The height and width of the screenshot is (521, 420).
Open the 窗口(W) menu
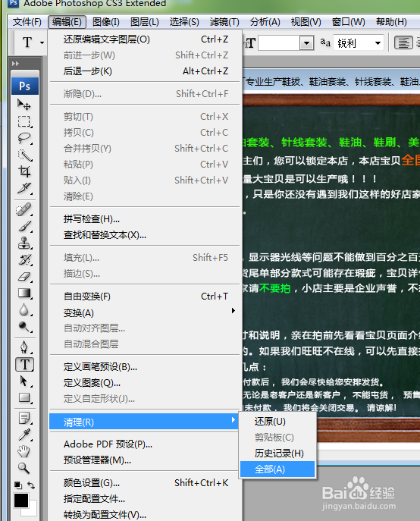coord(348,22)
